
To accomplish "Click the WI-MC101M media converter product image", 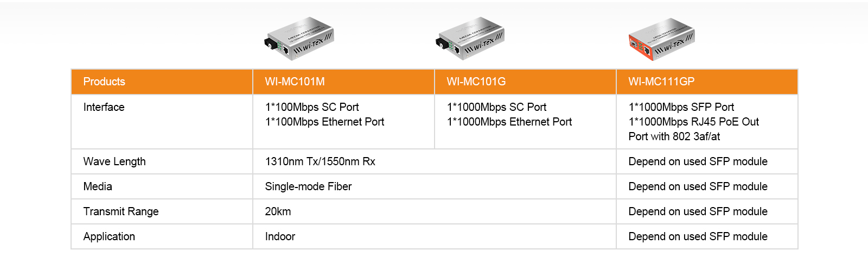I will click(299, 39).
